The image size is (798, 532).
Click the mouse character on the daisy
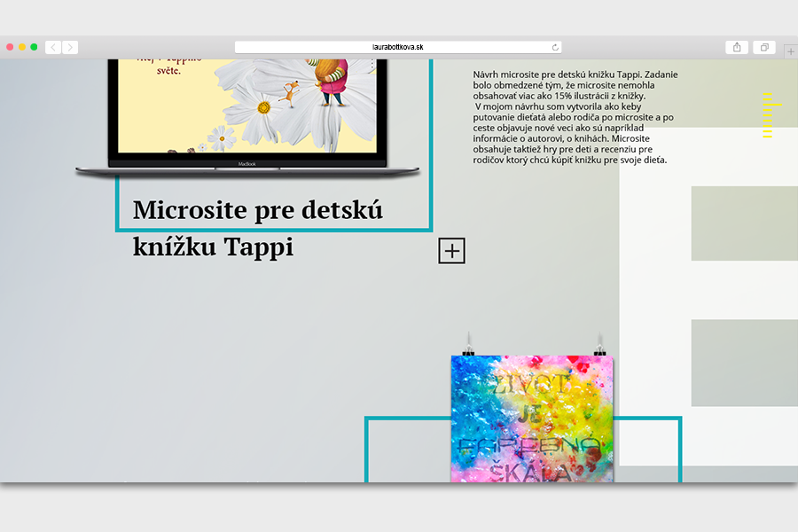(x=288, y=91)
